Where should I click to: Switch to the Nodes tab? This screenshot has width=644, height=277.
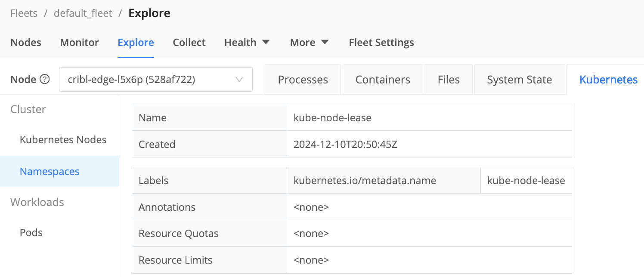(26, 42)
